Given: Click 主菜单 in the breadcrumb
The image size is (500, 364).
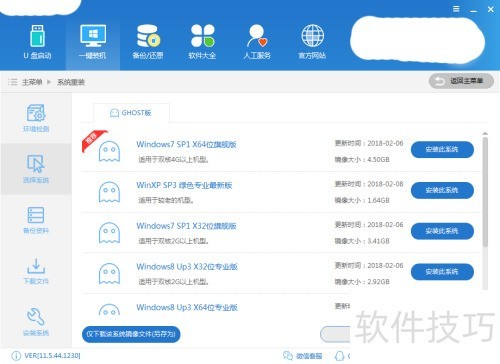Looking at the screenshot, I should point(32,82).
